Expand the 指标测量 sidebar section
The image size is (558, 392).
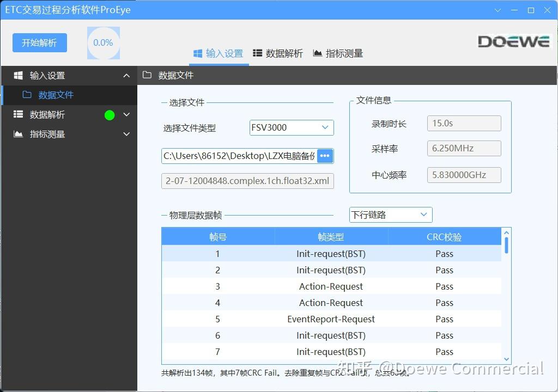click(x=126, y=134)
